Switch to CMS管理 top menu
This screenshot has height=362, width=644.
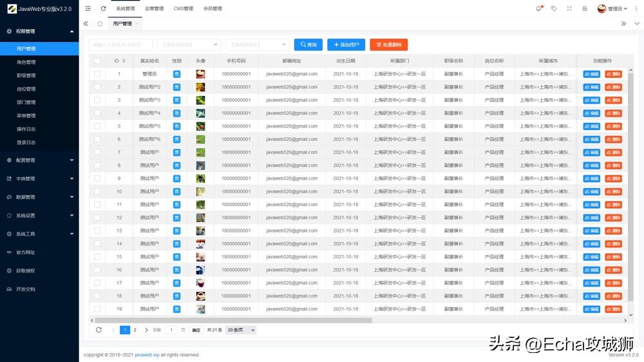coord(183,8)
